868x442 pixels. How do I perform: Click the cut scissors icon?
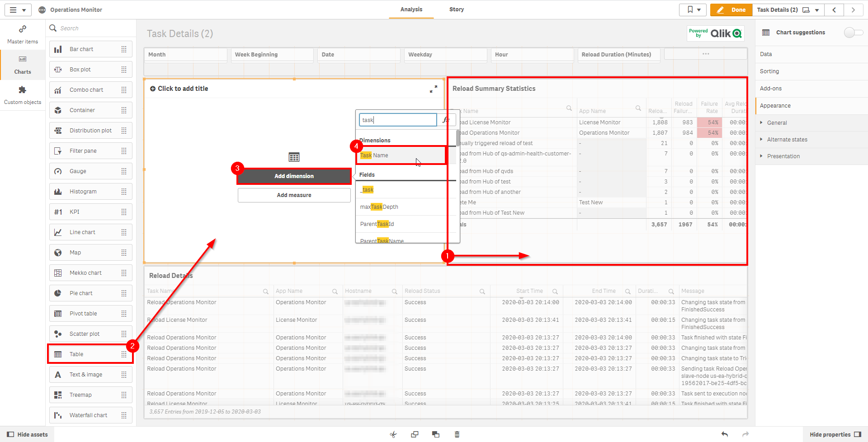pyautogui.click(x=393, y=434)
